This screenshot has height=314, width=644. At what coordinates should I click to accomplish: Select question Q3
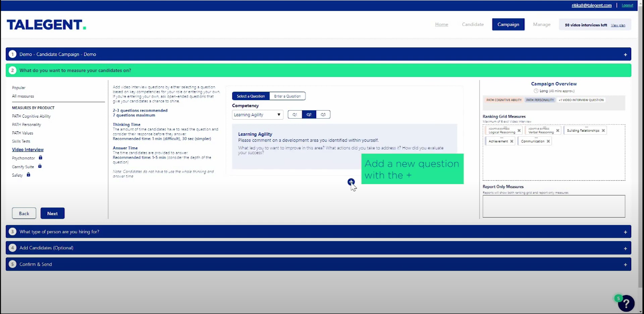point(323,115)
